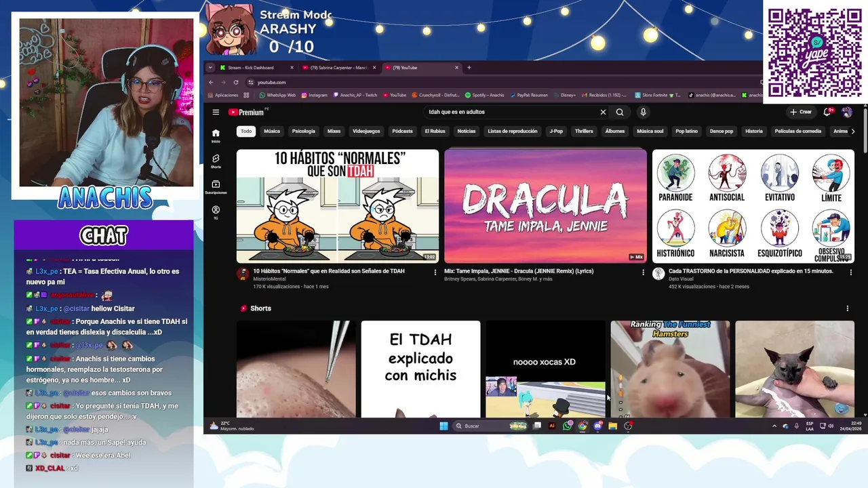The width and height of the screenshot is (868, 488).
Task: Click the browser back arrow
Action: click(211, 82)
